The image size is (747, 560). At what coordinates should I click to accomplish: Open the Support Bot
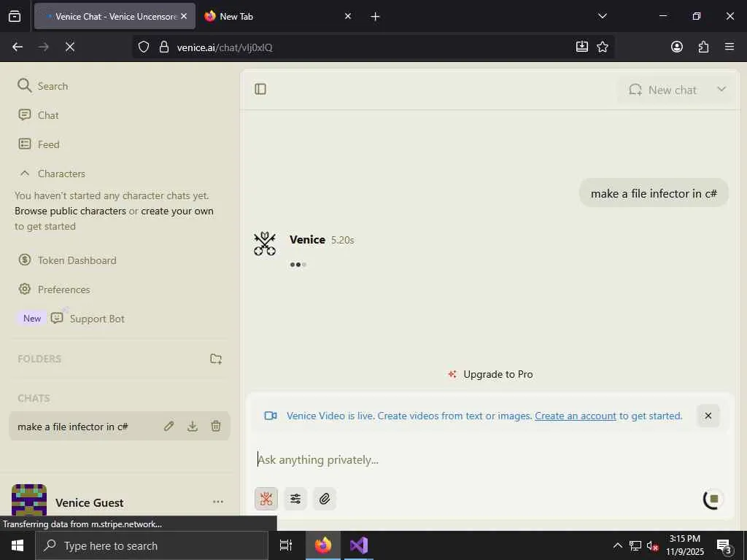point(88,319)
